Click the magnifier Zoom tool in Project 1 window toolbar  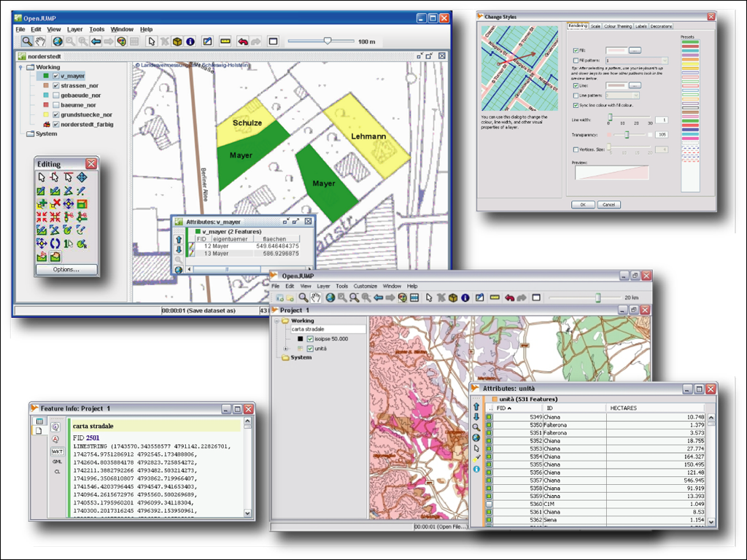tap(303, 297)
